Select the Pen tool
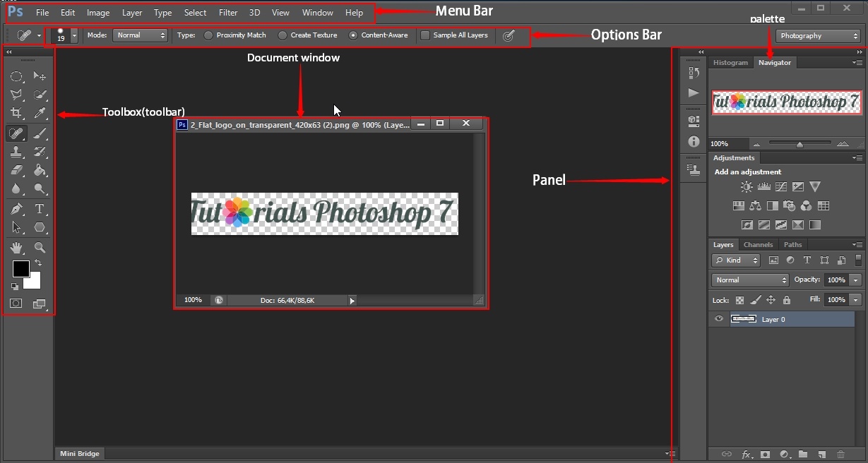 coord(16,209)
